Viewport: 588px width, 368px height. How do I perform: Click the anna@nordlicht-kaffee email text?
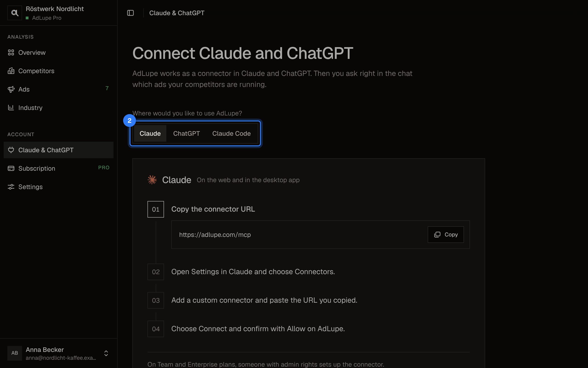[x=61, y=358]
